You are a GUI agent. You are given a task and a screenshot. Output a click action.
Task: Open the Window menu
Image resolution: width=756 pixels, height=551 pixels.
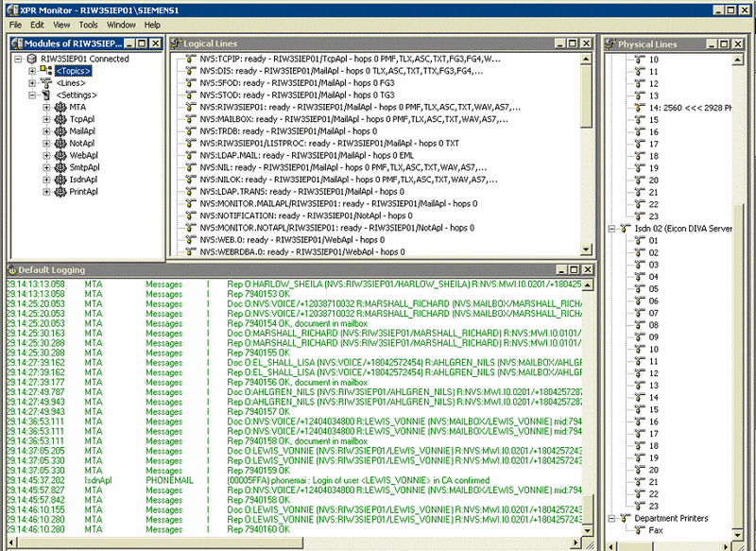(x=121, y=25)
